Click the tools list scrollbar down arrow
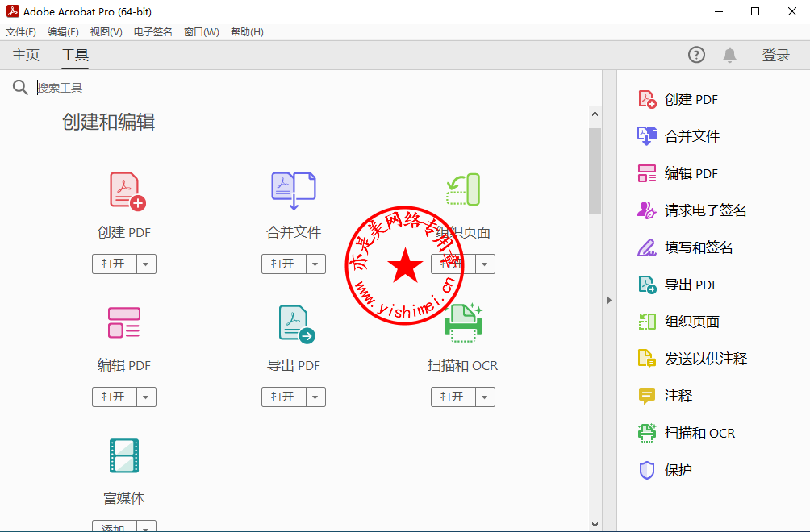The height and width of the screenshot is (532, 810). pyautogui.click(x=595, y=525)
